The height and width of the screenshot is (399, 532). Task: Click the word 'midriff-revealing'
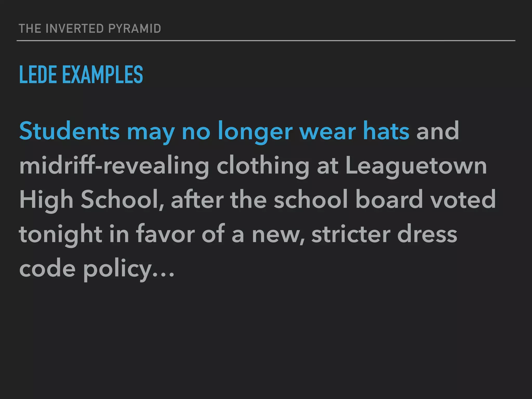tap(114, 166)
